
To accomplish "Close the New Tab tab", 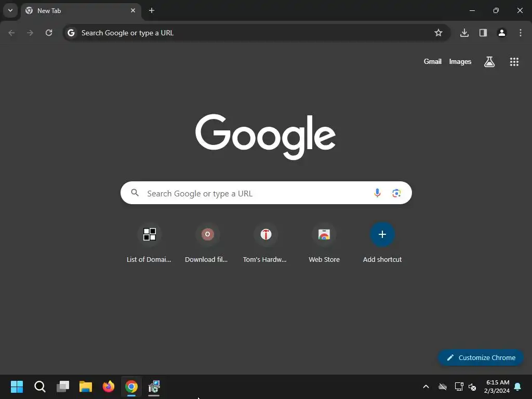I will point(133,10).
